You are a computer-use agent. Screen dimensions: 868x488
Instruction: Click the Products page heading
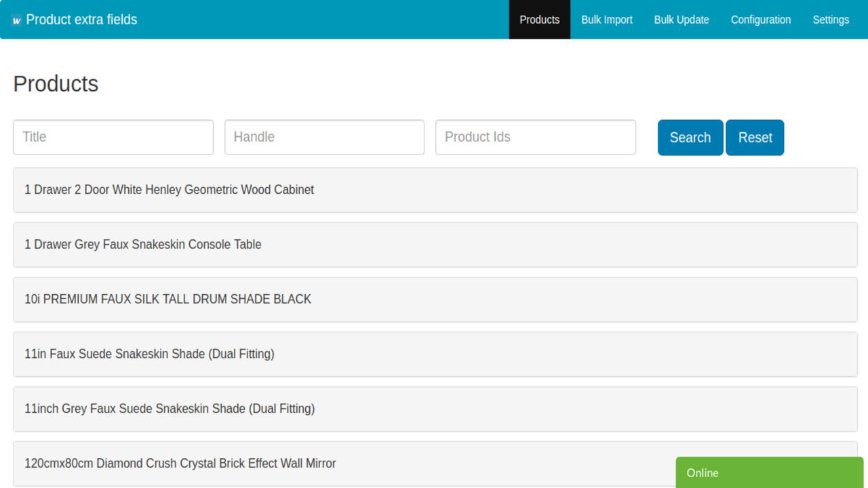coord(55,83)
